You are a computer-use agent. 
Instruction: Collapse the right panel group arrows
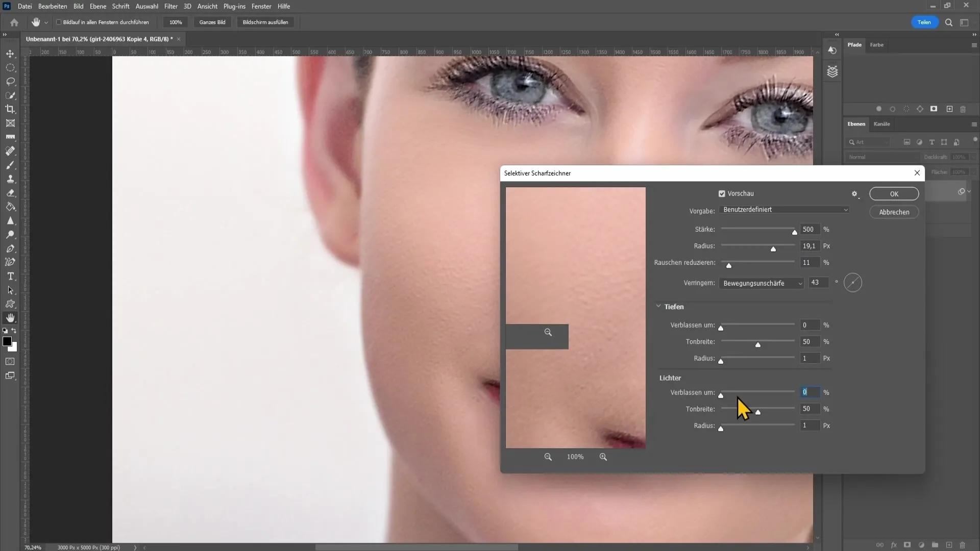tap(974, 34)
